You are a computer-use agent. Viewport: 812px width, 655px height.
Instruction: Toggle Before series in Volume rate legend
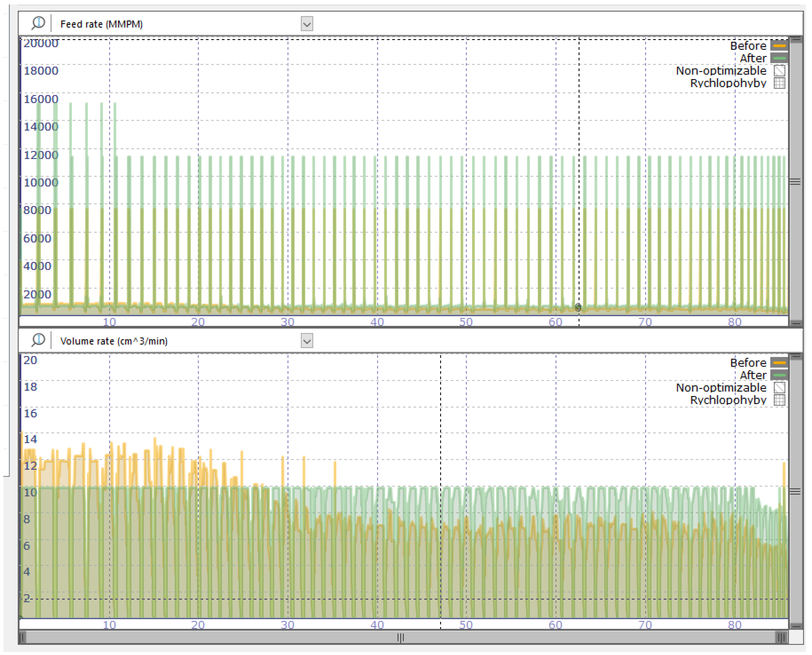tap(779, 363)
